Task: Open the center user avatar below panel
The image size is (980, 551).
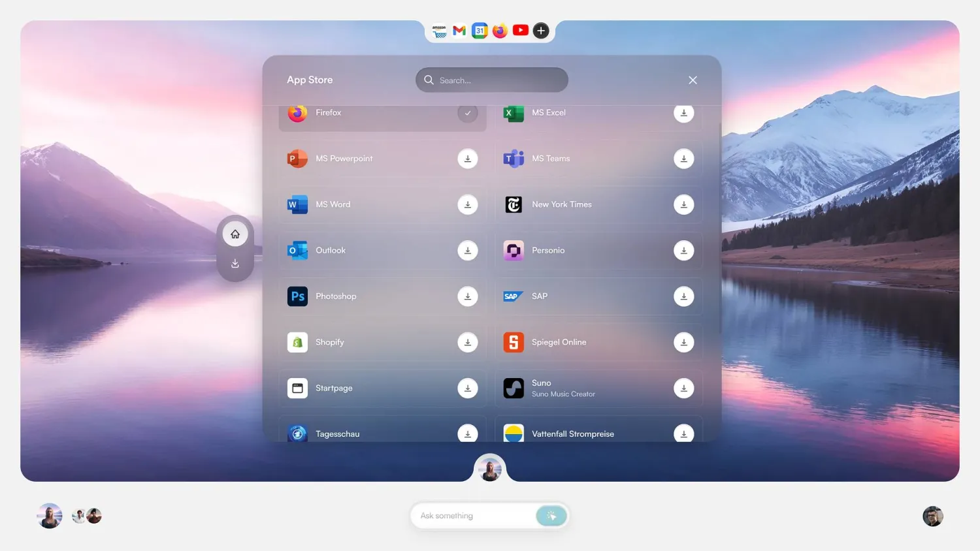Action: point(490,469)
